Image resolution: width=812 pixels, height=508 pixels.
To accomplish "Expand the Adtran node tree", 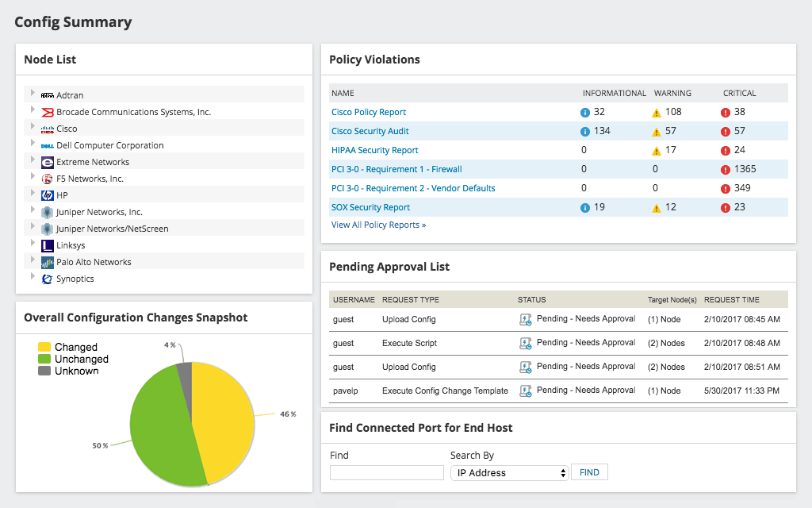I will click(x=32, y=95).
